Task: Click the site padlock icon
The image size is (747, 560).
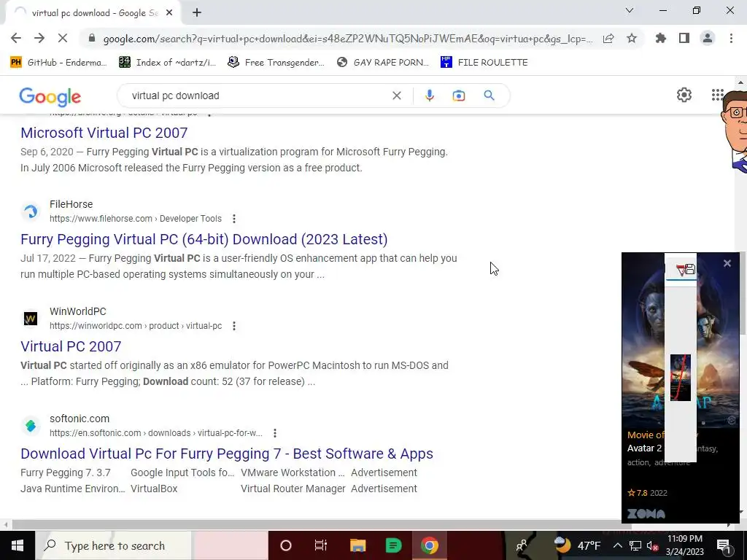Action: point(91,39)
